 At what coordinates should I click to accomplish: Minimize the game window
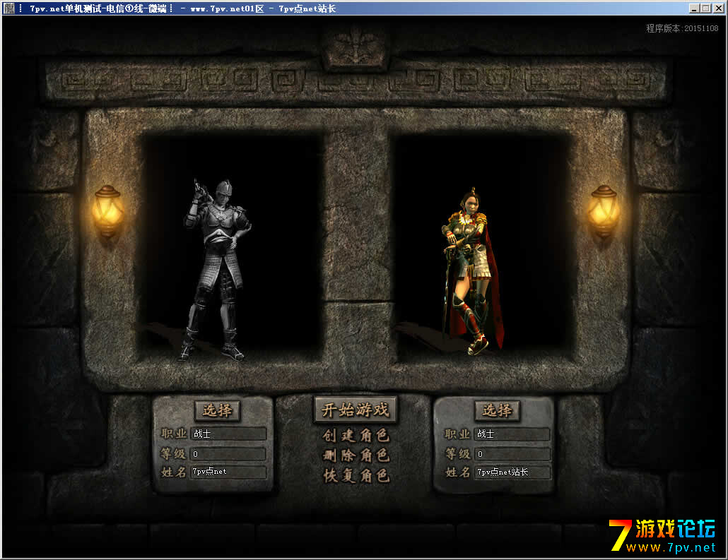695,8
